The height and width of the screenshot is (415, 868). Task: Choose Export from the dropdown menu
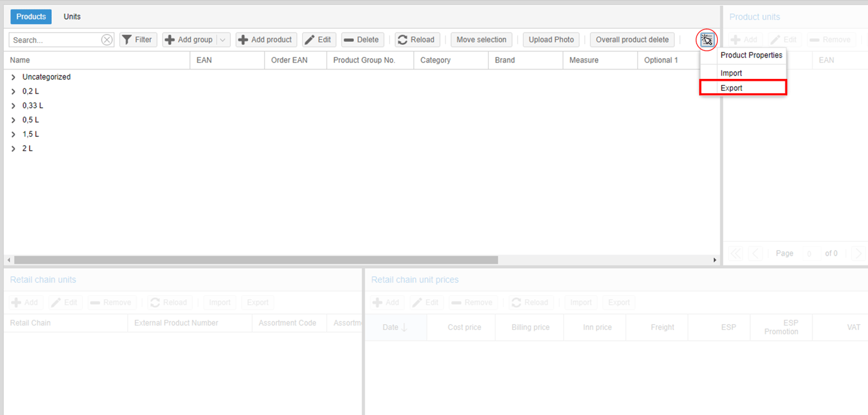(x=744, y=88)
